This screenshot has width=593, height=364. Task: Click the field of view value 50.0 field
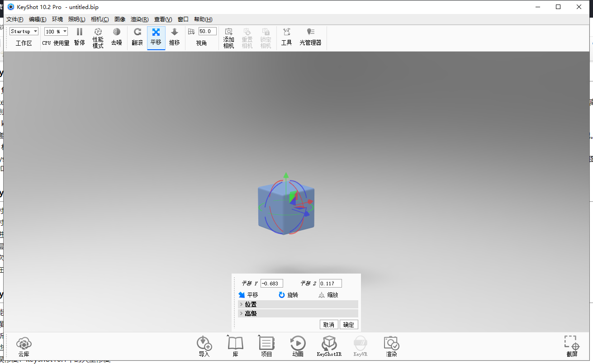(208, 31)
